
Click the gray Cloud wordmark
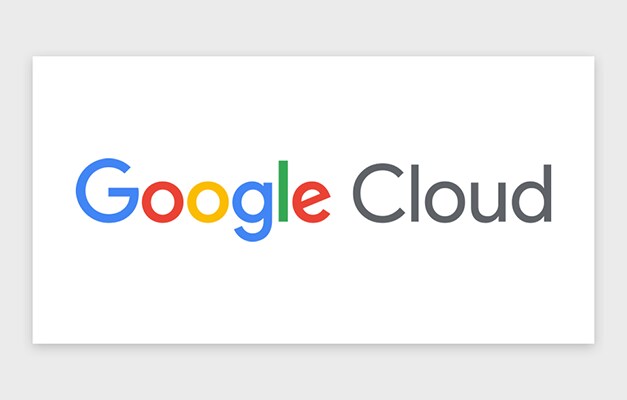pyautogui.click(x=452, y=193)
